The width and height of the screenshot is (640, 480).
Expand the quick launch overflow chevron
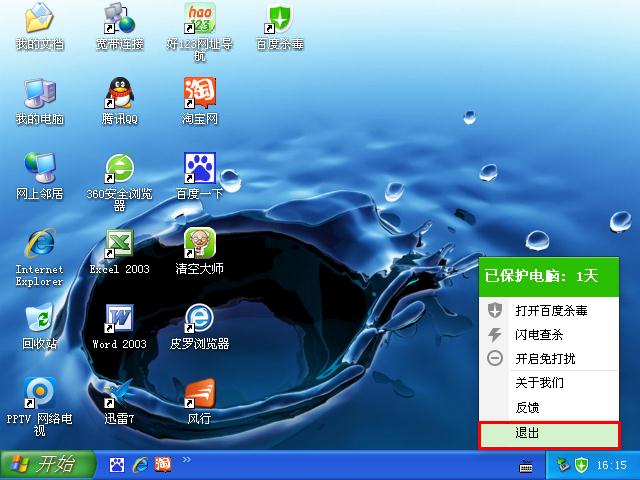[186, 460]
